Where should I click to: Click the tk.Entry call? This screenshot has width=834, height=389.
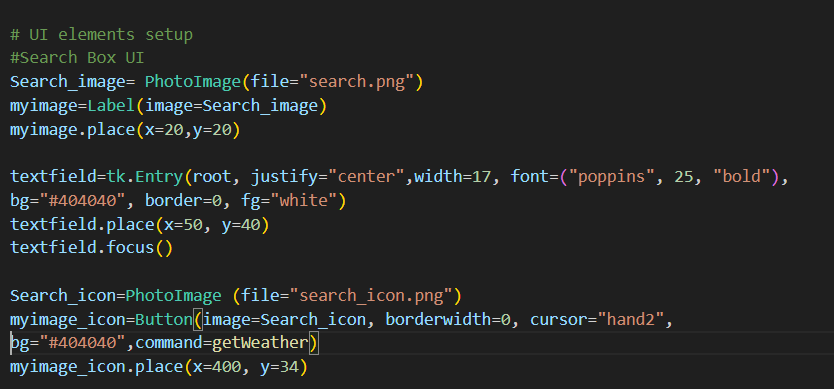coord(145,177)
